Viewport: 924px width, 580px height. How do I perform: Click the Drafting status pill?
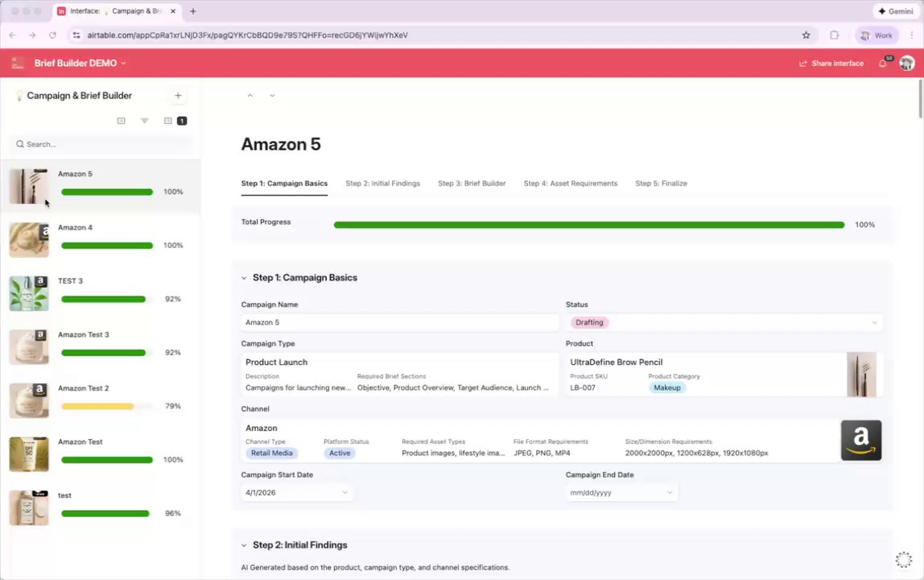589,323
